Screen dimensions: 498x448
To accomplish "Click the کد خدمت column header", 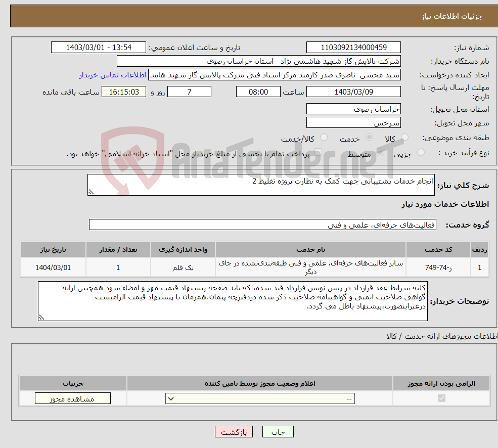I will [x=438, y=250].
